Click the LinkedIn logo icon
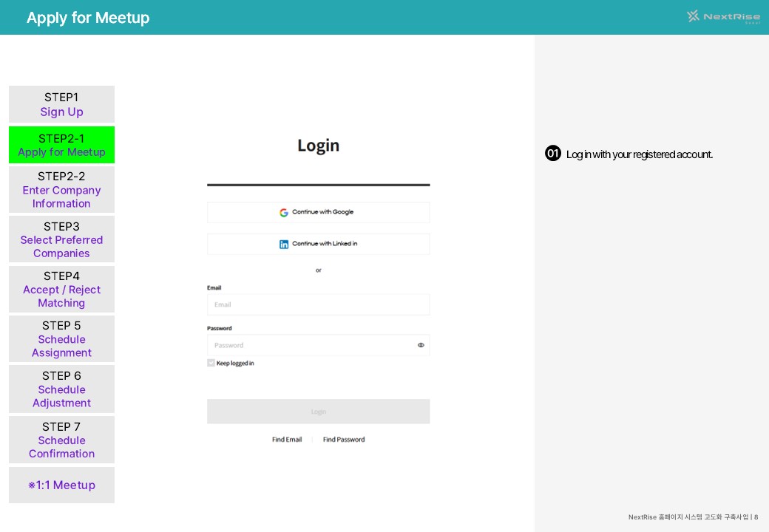Image resolution: width=769 pixels, height=532 pixels. (x=284, y=244)
